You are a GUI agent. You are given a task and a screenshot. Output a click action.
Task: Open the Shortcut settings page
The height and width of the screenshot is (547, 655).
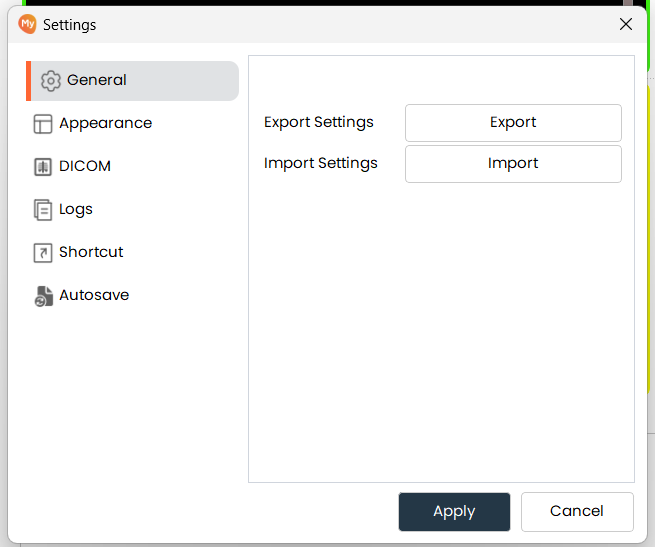tap(91, 252)
